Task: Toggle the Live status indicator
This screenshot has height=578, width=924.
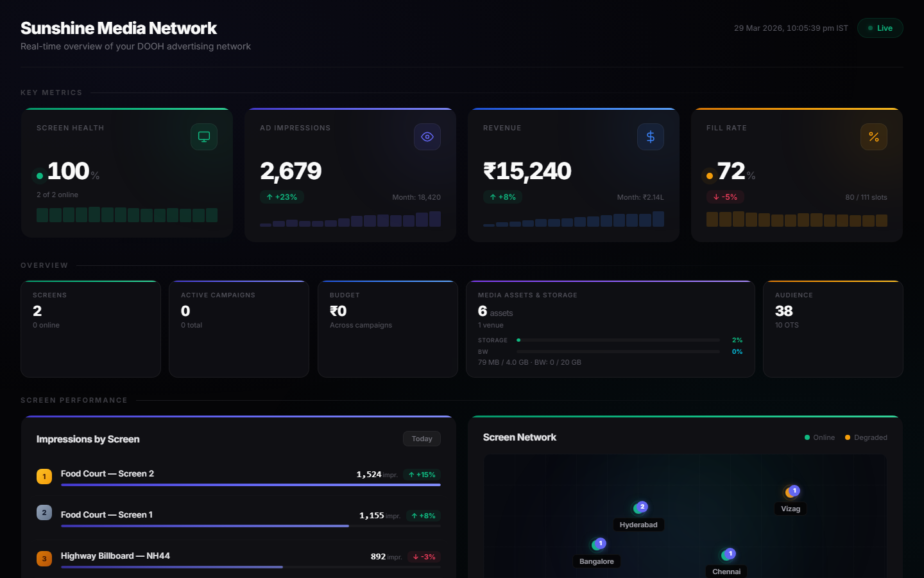Action: coord(880,28)
